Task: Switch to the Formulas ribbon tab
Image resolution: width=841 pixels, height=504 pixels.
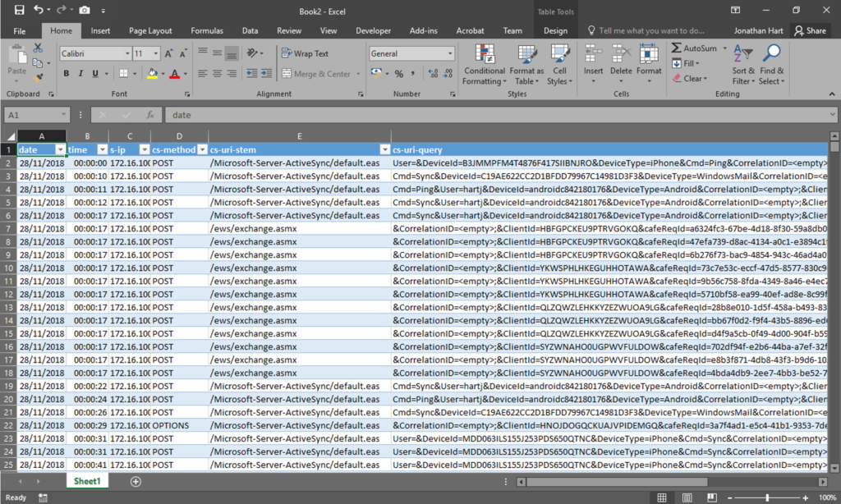Action: click(x=206, y=30)
